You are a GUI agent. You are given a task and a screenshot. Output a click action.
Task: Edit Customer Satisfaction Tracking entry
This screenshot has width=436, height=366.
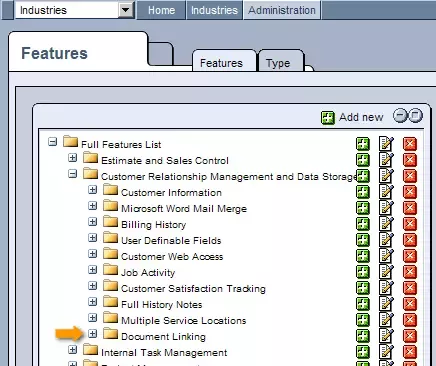pyautogui.click(x=386, y=288)
